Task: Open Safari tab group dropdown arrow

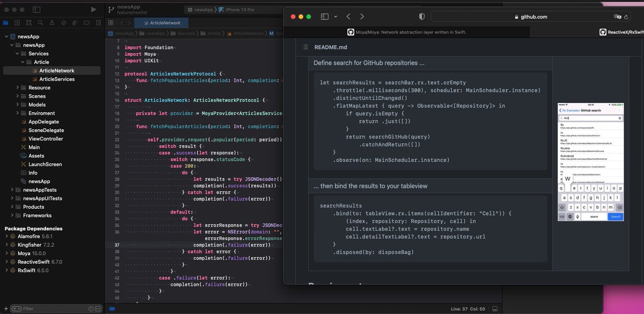Action: [x=336, y=17]
